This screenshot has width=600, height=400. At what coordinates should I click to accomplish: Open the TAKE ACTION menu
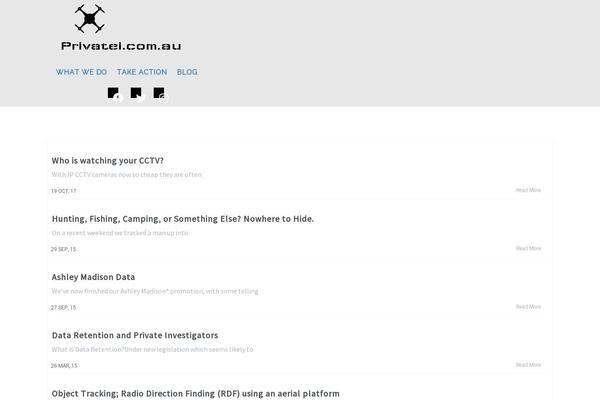coord(142,72)
